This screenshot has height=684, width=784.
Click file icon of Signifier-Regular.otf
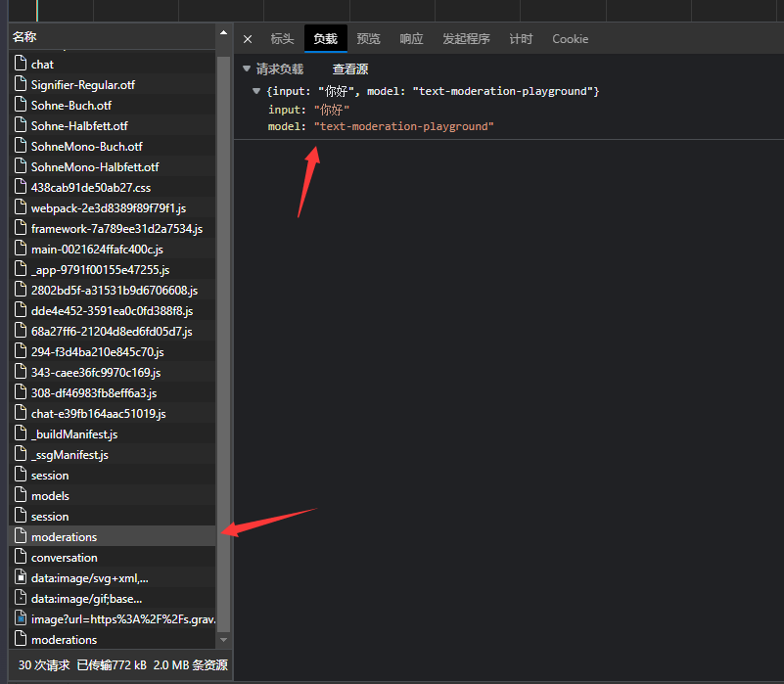[x=21, y=84]
